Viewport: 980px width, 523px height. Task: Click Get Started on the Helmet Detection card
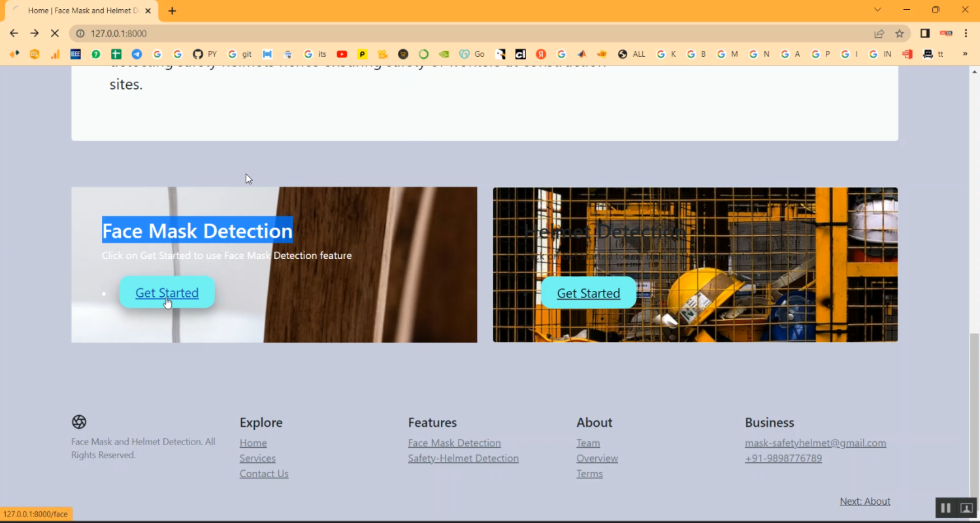click(588, 294)
